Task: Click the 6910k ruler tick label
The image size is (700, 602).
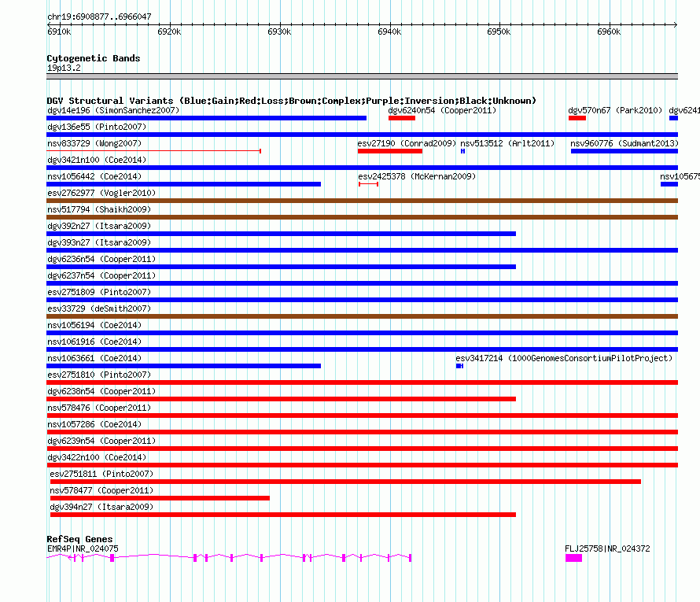Action: 59,31
